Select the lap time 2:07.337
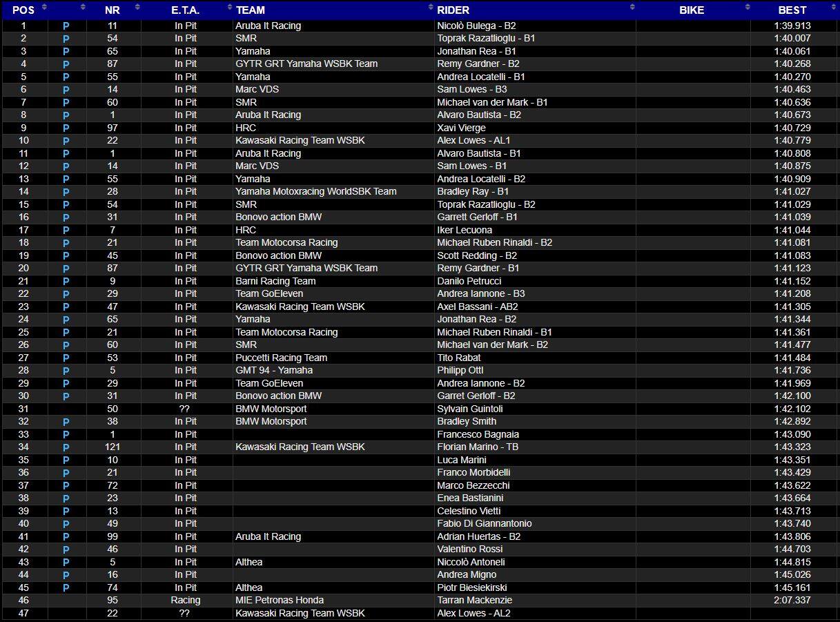This screenshot has height=622, width=840. [x=792, y=601]
